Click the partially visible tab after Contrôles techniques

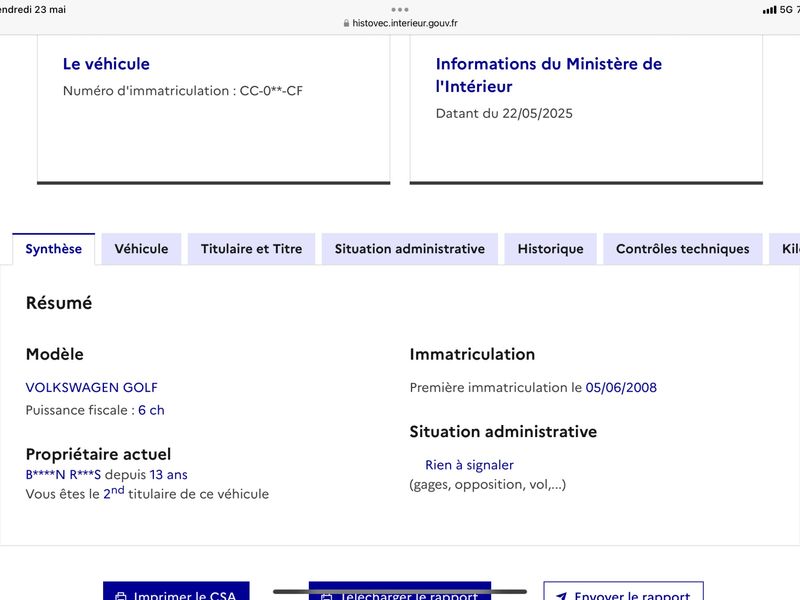(785, 249)
